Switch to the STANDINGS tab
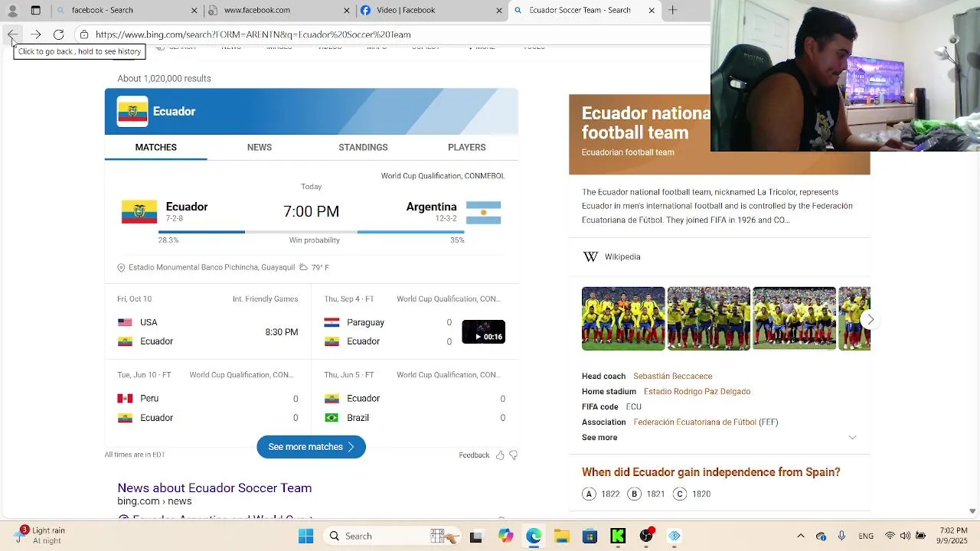980x551 pixels. pos(363,148)
